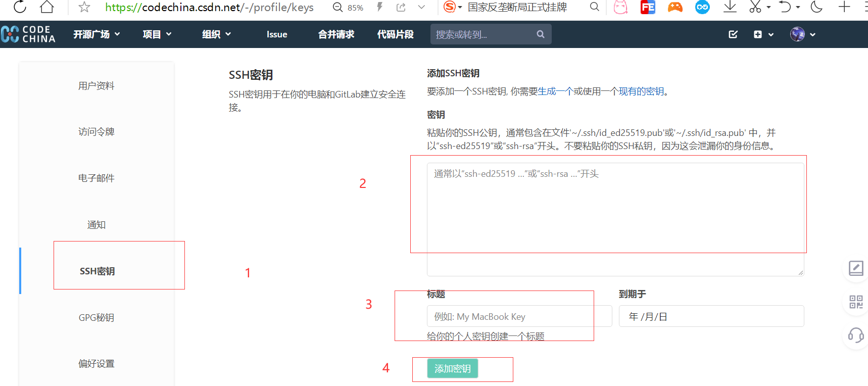Grab the textarea resize handle corner
This screenshot has width=868, height=386.
coord(801,273)
